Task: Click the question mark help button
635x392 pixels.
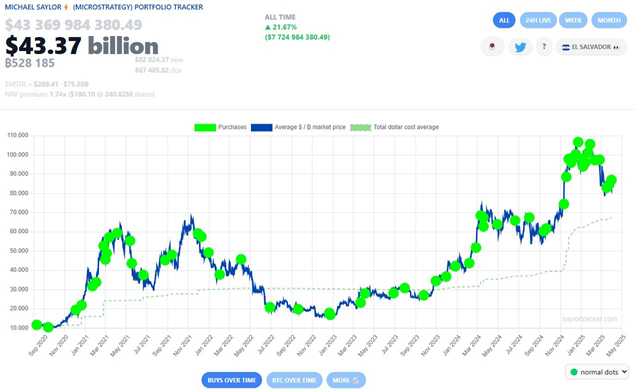Action: click(544, 47)
